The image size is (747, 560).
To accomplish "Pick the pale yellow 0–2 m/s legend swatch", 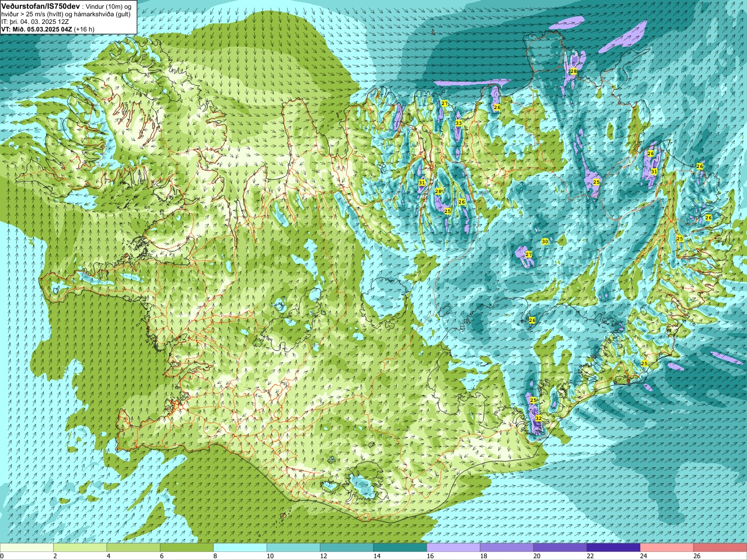I will click(27, 548).
